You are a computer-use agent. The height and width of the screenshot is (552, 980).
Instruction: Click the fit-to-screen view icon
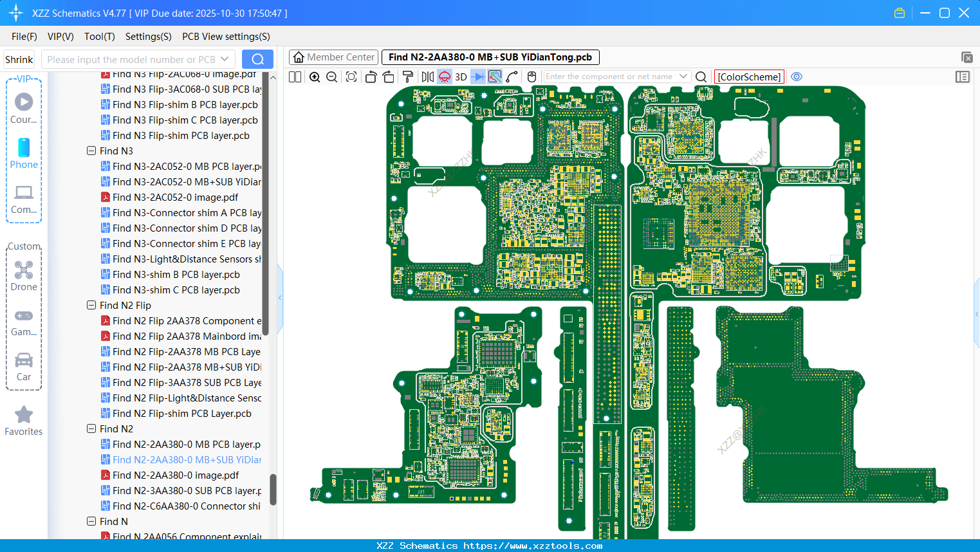(x=351, y=77)
